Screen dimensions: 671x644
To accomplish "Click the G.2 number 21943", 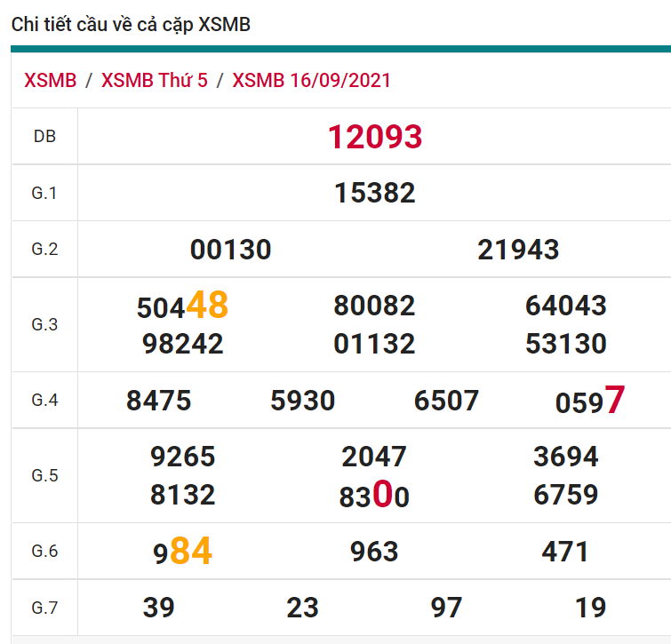I will [518, 250].
